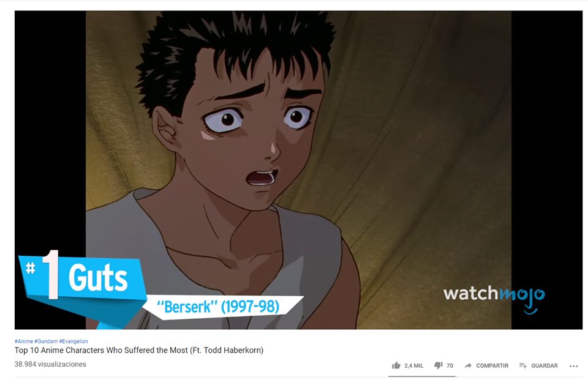Open the #Anime hashtag link

(24, 341)
